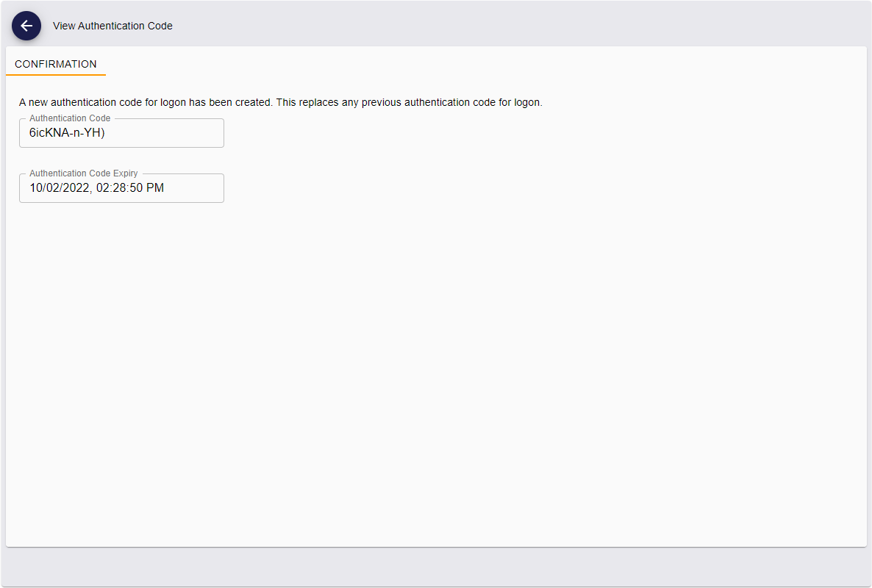Click the "View Authentication Code" page title

112,26
